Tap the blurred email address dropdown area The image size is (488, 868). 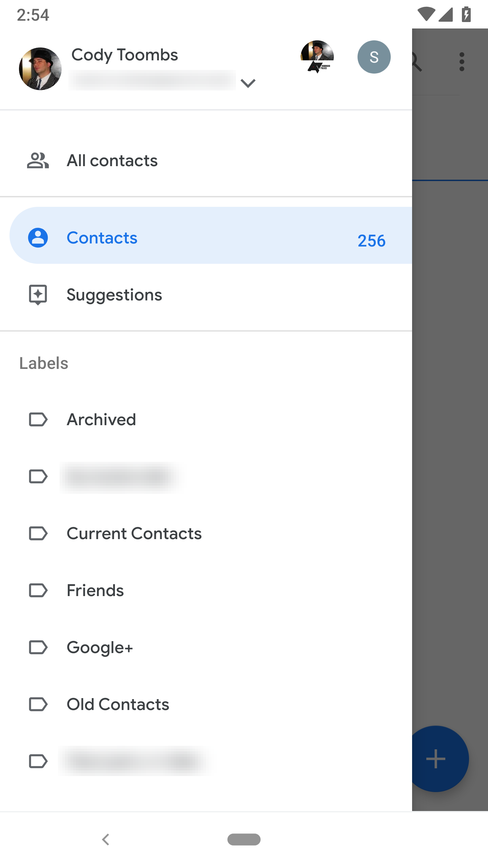[x=151, y=80]
